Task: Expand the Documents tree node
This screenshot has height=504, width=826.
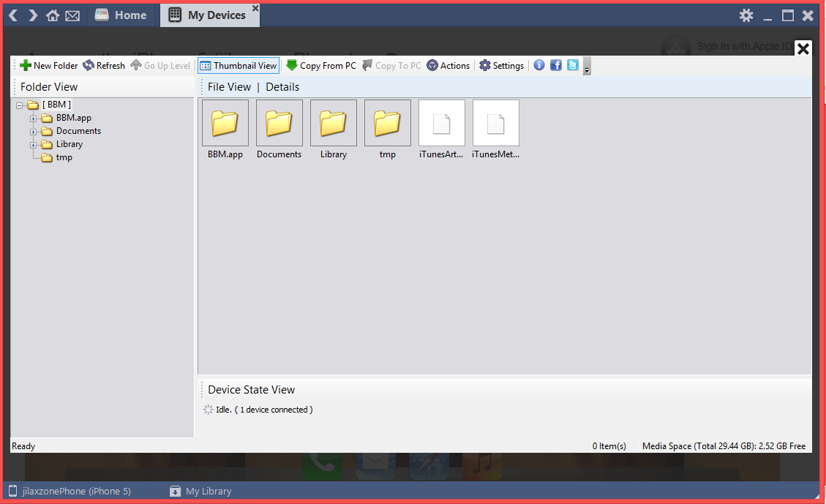Action: pyautogui.click(x=33, y=132)
